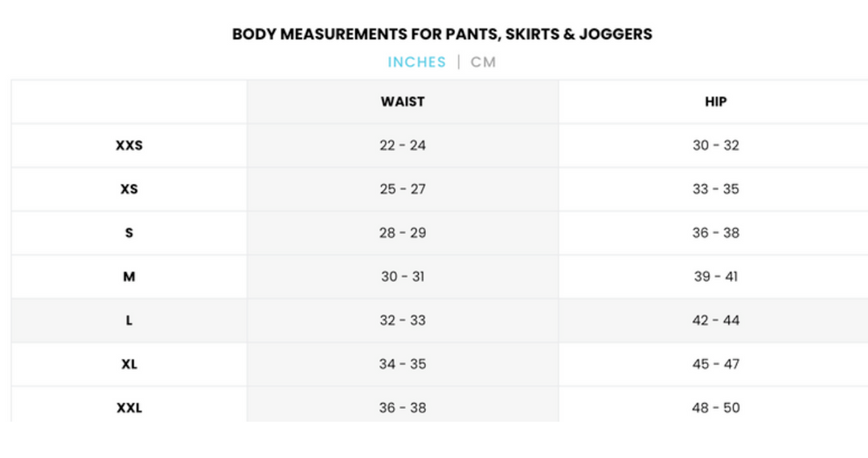The width and height of the screenshot is (868, 458).
Task: Click the 22 - 24 waist cell
Action: (x=403, y=145)
